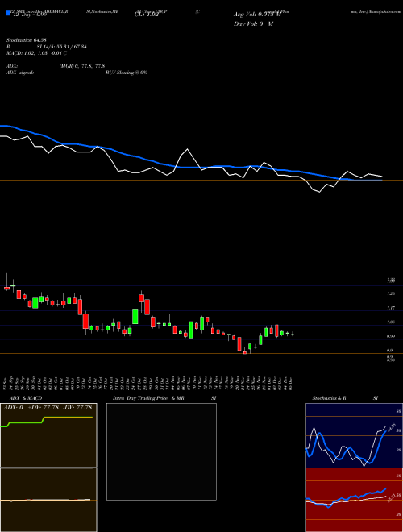The width and height of the screenshot is (403, 532).
Task: Select the 'Day Vol: 0 M' text
Action: [x=253, y=24]
